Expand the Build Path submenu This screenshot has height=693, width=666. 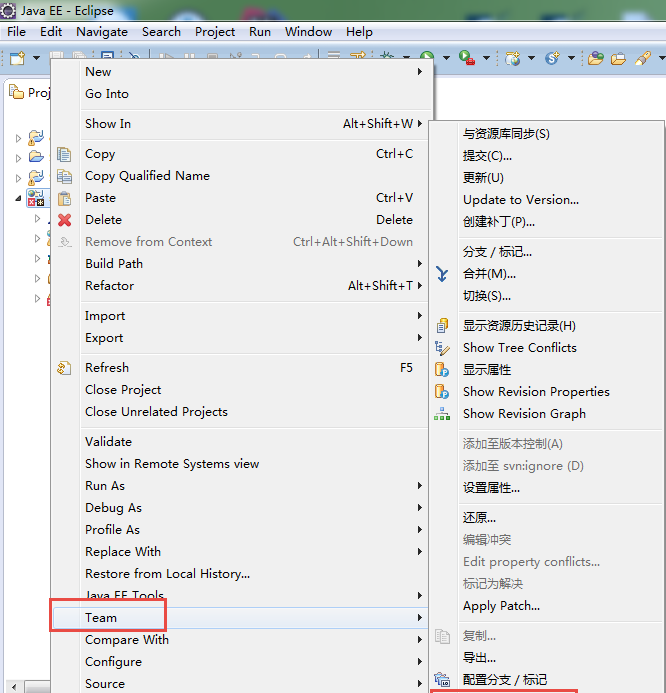point(240,264)
